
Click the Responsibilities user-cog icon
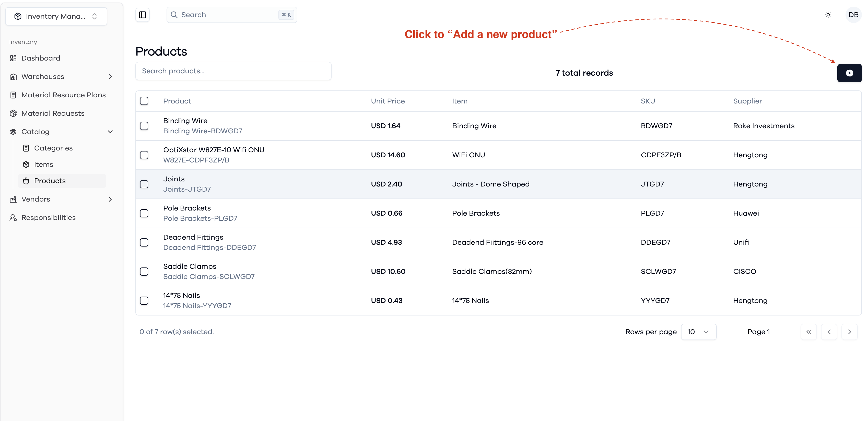click(x=13, y=218)
